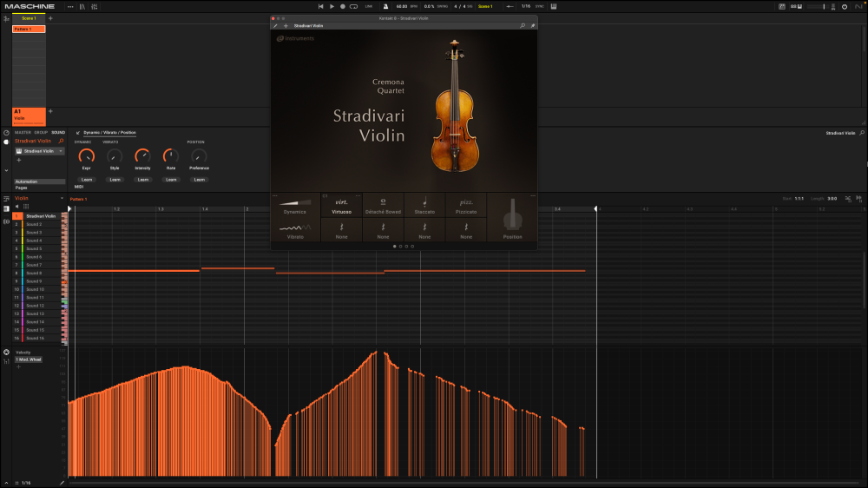The width and height of the screenshot is (868, 488).
Task: Select the Pizzicato articulation slot
Action: pos(466,205)
